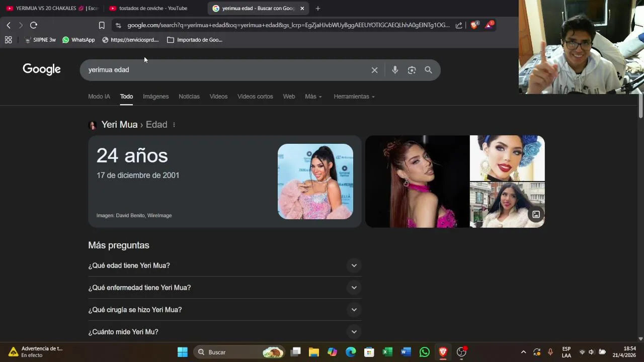Open Brave Rewards triangle icon
644x362 pixels.
(489, 25)
